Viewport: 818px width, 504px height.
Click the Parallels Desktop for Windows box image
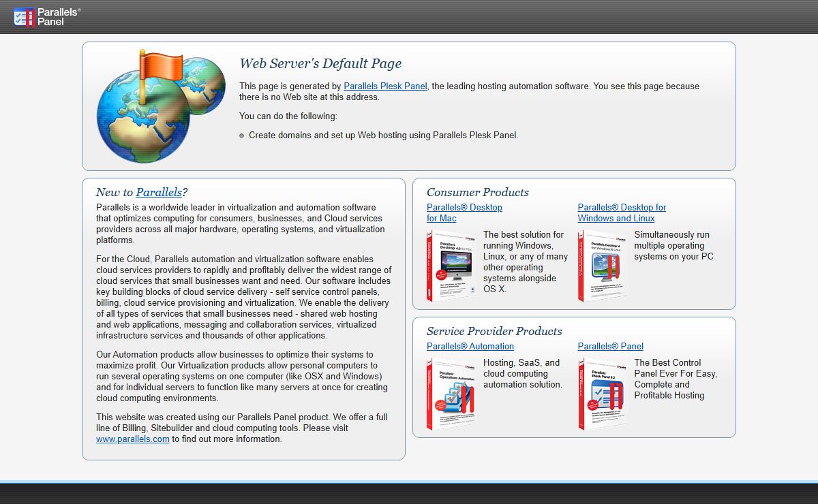(x=603, y=266)
